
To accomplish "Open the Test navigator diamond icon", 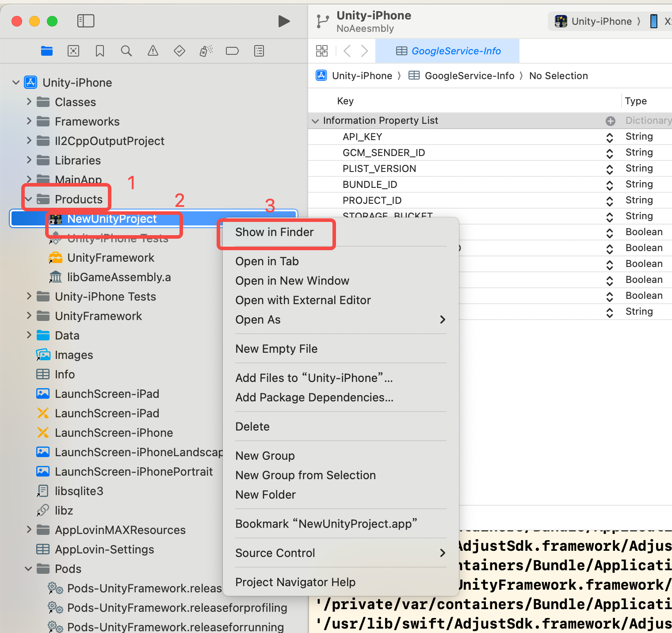I will [179, 51].
